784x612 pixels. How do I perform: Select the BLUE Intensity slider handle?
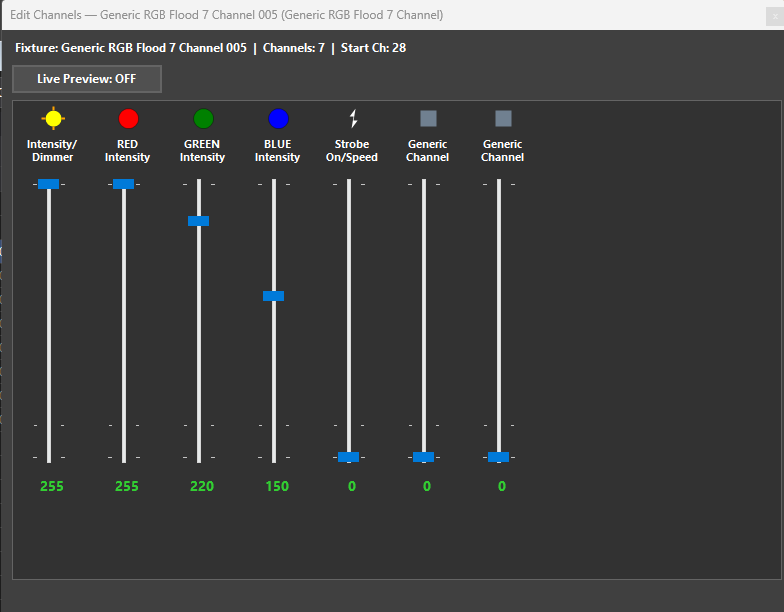[273, 296]
